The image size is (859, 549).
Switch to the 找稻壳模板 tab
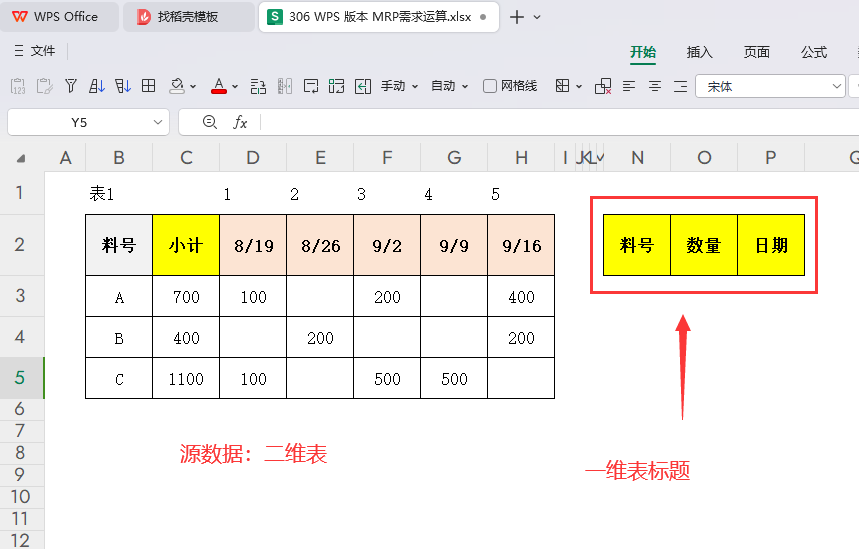point(188,17)
